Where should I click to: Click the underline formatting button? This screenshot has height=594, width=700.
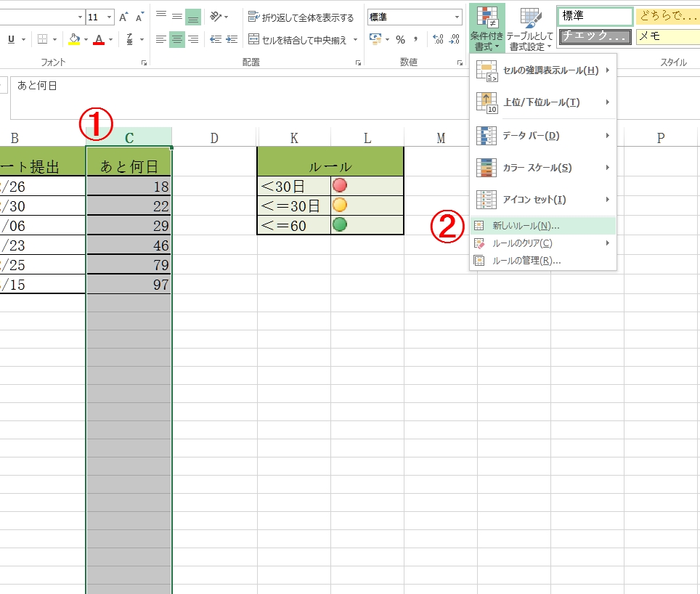(x=11, y=40)
